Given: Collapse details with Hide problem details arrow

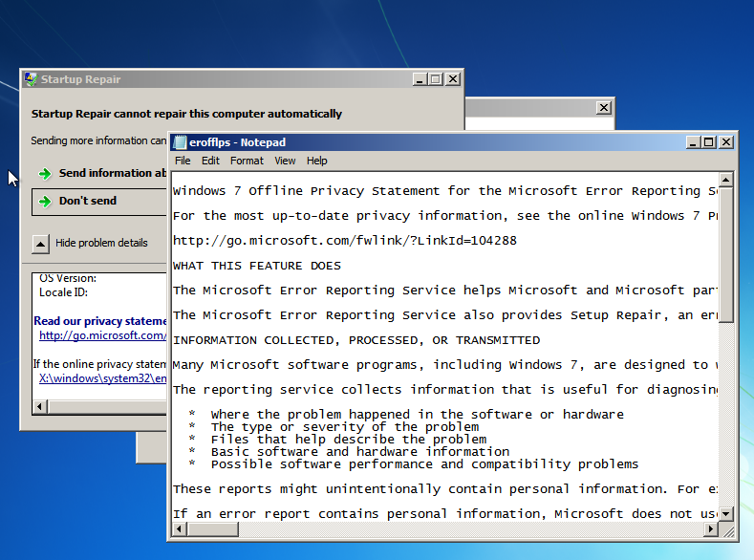Looking at the screenshot, I should pyautogui.click(x=41, y=245).
